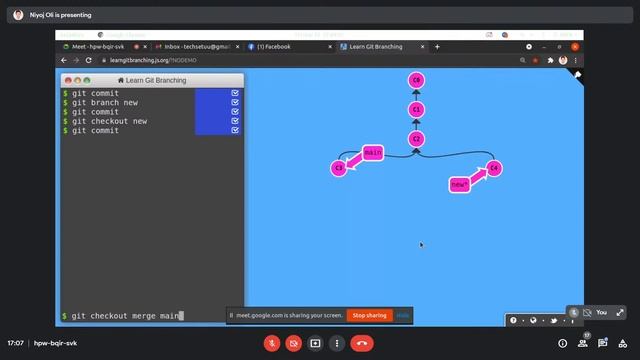Click the home icon in terminal title
Image resolution: width=640 pixels, height=360 pixels.
pos(120,80)
